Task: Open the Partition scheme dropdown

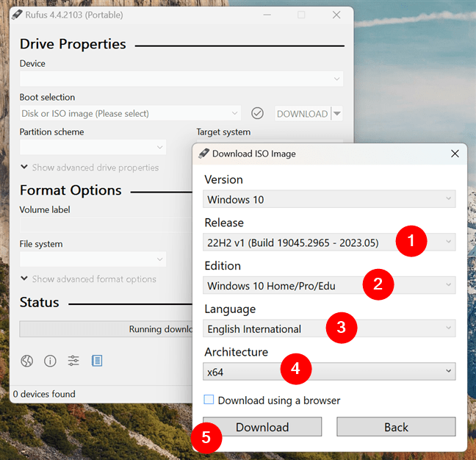Action: click(93, 147)
